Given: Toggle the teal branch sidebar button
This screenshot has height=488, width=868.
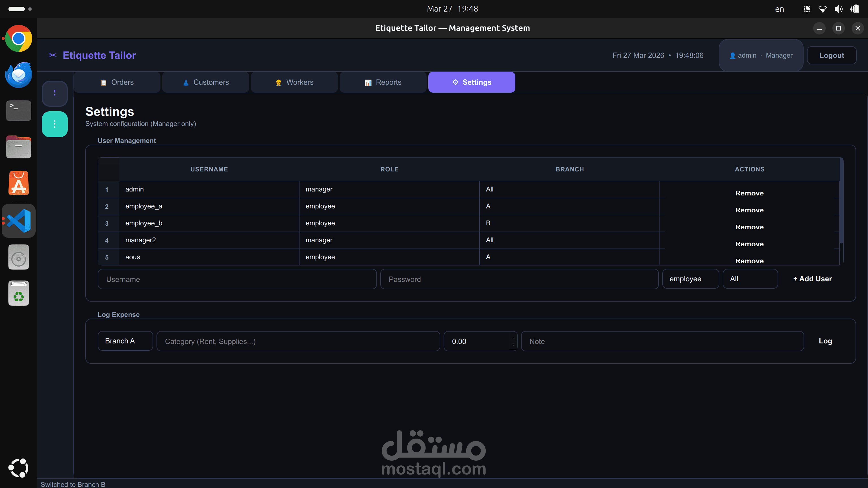Looking at the screenshot, I should click(55, 124).
